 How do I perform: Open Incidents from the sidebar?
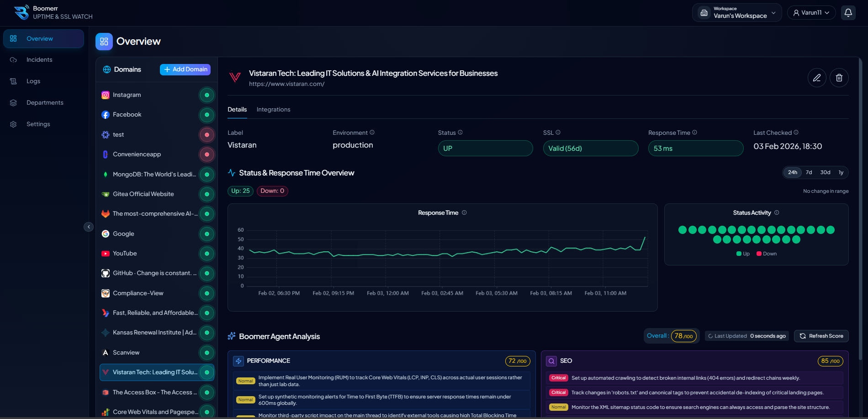coord(39,60)
